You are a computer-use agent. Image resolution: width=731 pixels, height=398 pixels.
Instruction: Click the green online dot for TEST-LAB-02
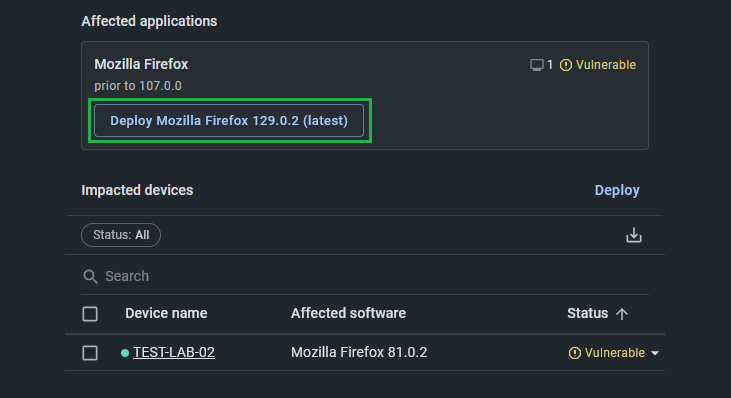(x=124, y=353)
